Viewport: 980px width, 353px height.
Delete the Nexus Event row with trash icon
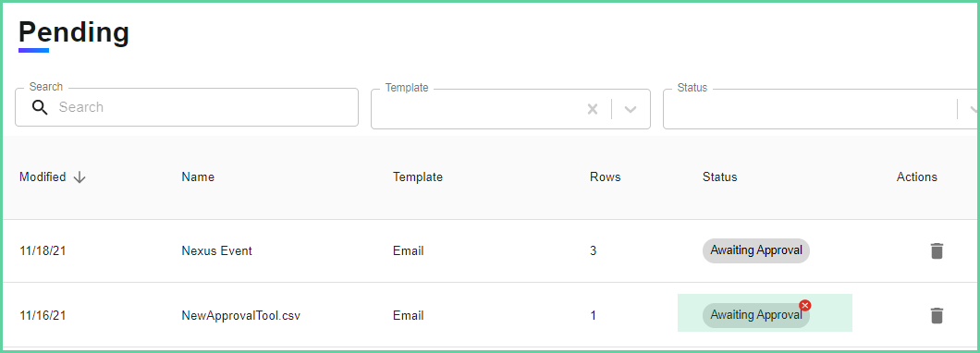[x=937, y=251]
